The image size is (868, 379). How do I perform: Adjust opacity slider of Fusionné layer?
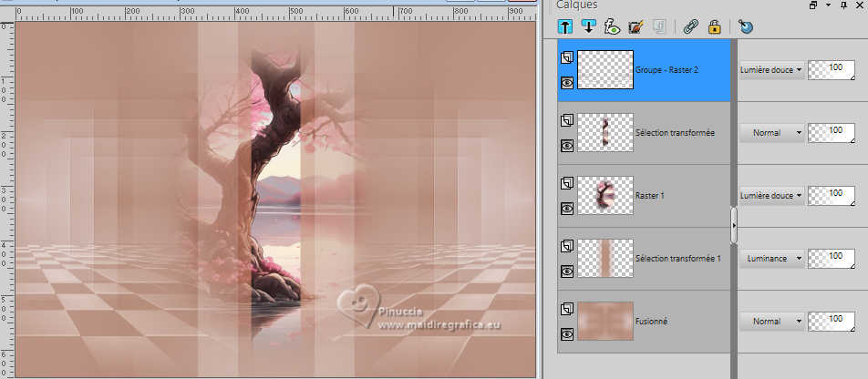[x=832, y=322]
